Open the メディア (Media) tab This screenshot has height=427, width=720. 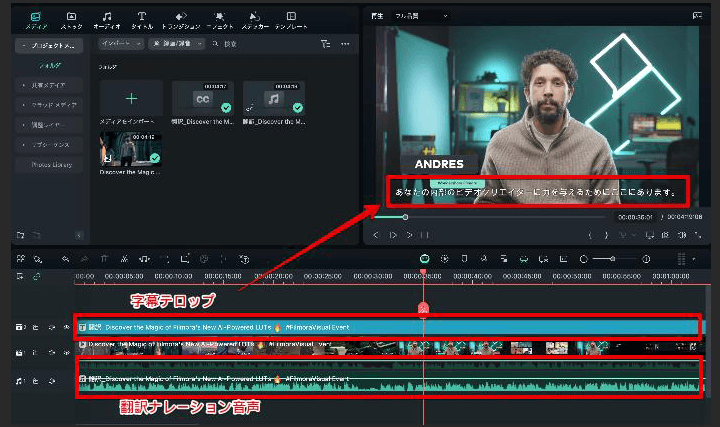[x=36, y=20]
